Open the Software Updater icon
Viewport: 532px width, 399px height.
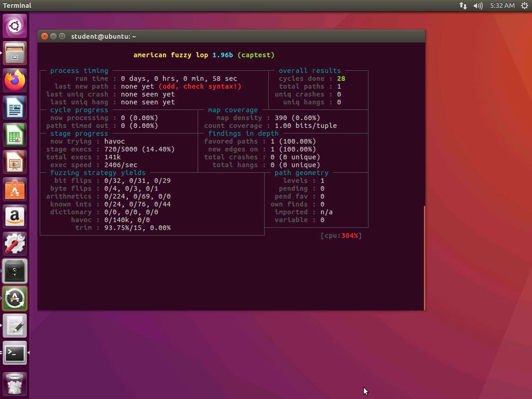coord(15,298)
